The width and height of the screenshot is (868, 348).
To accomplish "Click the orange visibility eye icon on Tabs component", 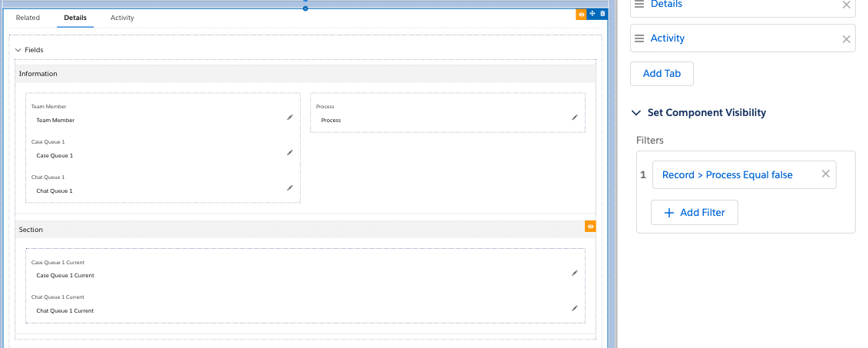I will tap(581, 14).
